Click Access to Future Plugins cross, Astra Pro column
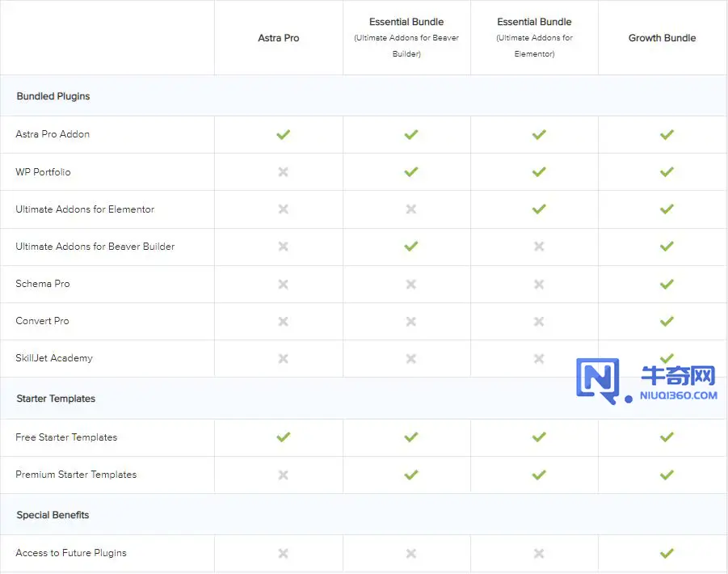 pos(284,554)
